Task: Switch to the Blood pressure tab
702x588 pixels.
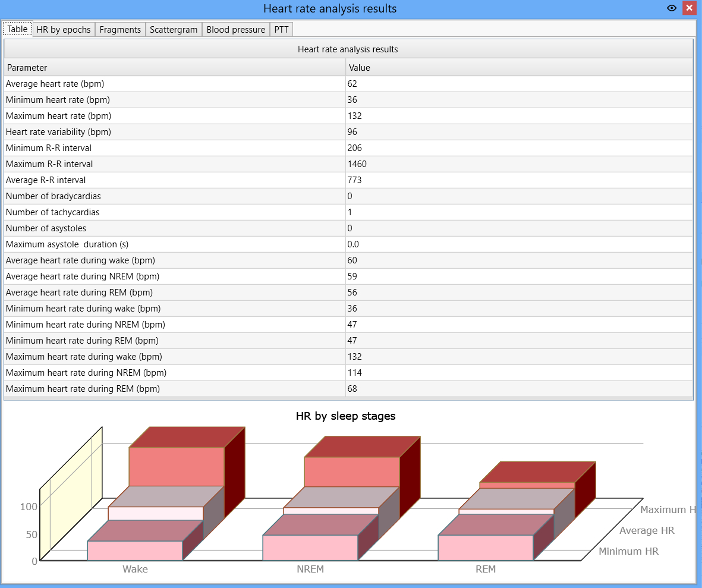Action: (236, 30)
